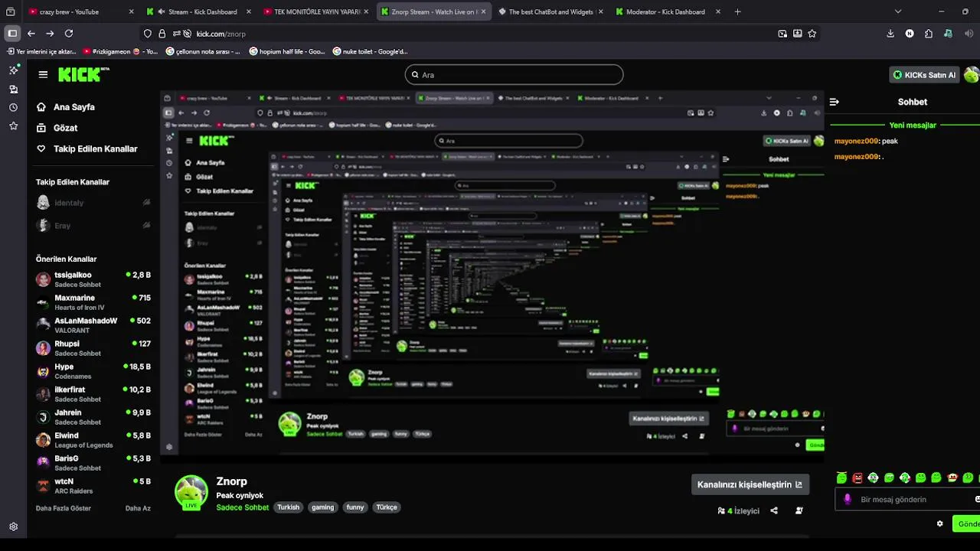The height and width of the screenshot is (551, 980).
Task: Expand list with Daha Fazla Göster
Action: point(64,508)
